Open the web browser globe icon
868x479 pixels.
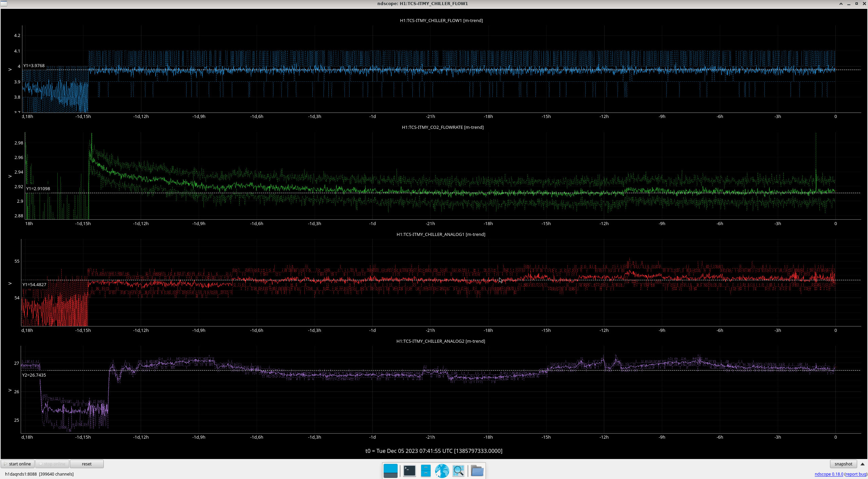(442, 471)
